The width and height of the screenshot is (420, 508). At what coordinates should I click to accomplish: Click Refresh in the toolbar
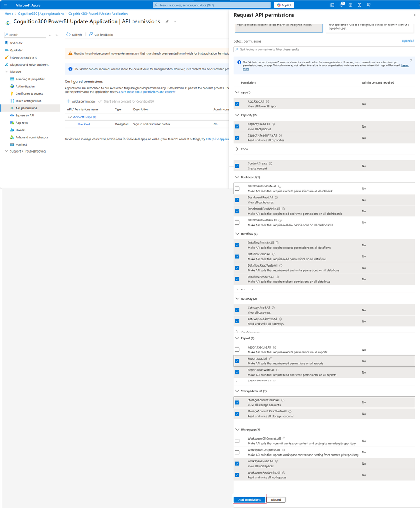click(x=74, y=35)
